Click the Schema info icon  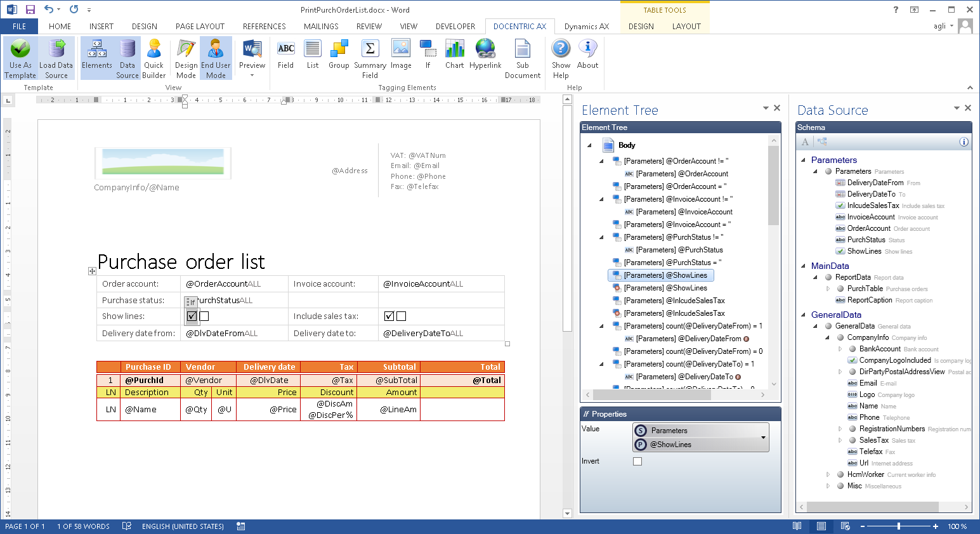point(964,142)
